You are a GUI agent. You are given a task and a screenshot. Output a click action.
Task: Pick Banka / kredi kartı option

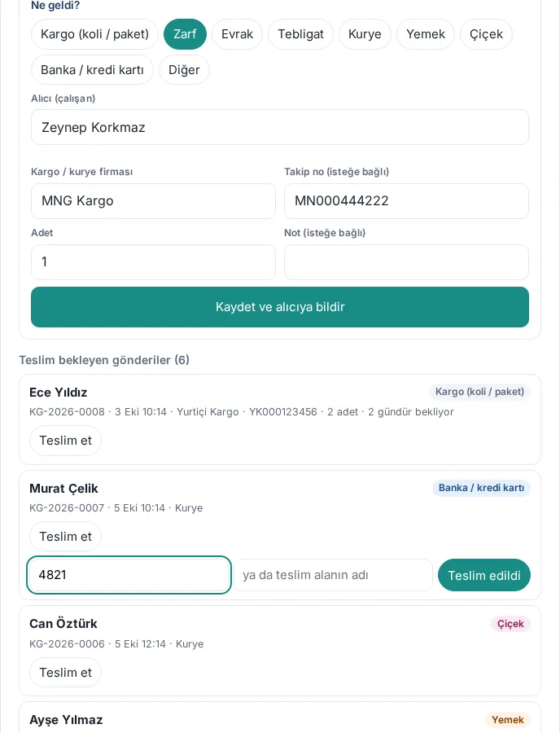(92, 70)
